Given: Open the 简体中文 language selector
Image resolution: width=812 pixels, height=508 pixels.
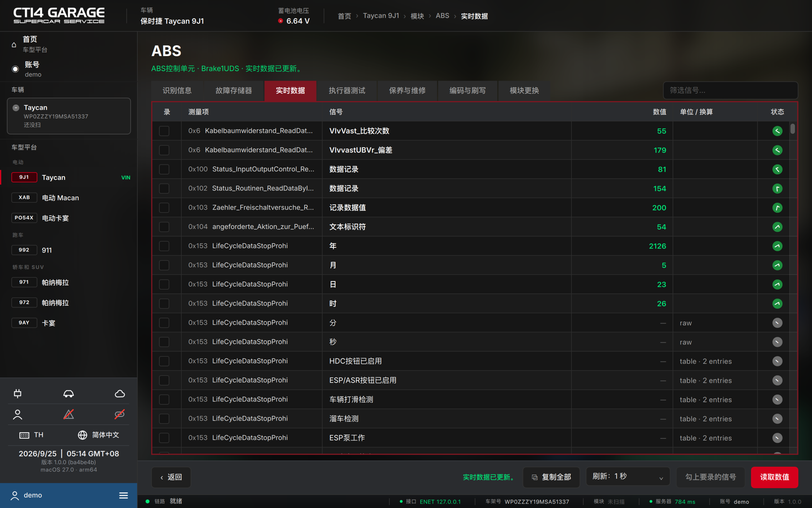Looking at the screenshot, I should click(98, 435).
